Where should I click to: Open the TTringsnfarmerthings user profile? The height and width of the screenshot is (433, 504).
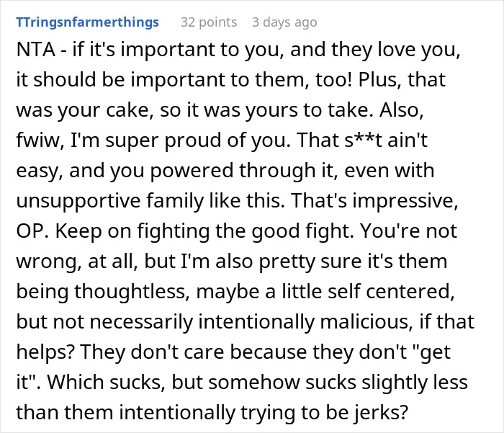coord(86,22)
